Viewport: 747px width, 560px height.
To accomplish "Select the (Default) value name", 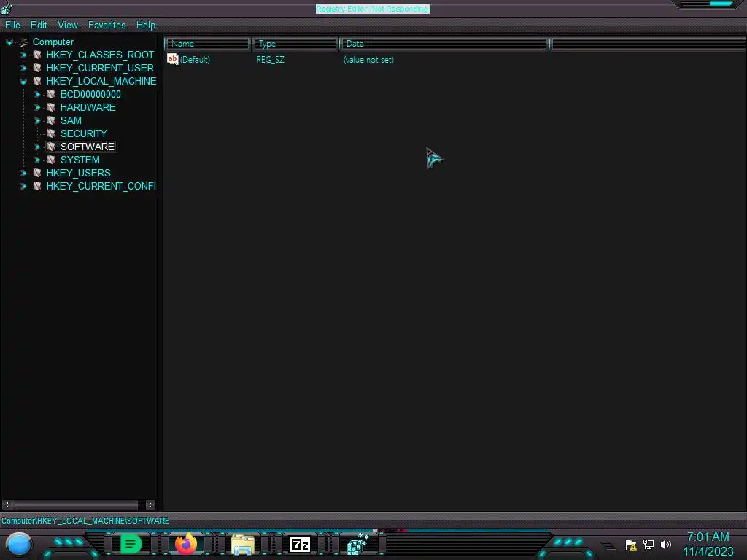I will [x=195, y=60].
